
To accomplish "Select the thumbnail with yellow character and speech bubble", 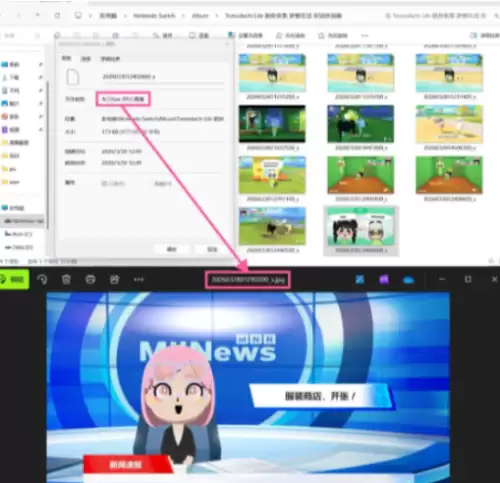I will coord(272,175).
